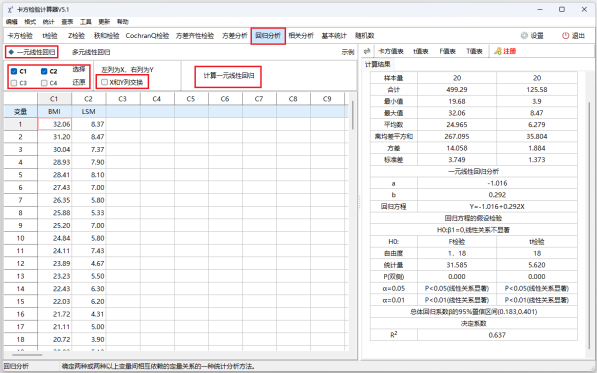
Task: Click the cell containing 4.67
Action: (89, 263)
